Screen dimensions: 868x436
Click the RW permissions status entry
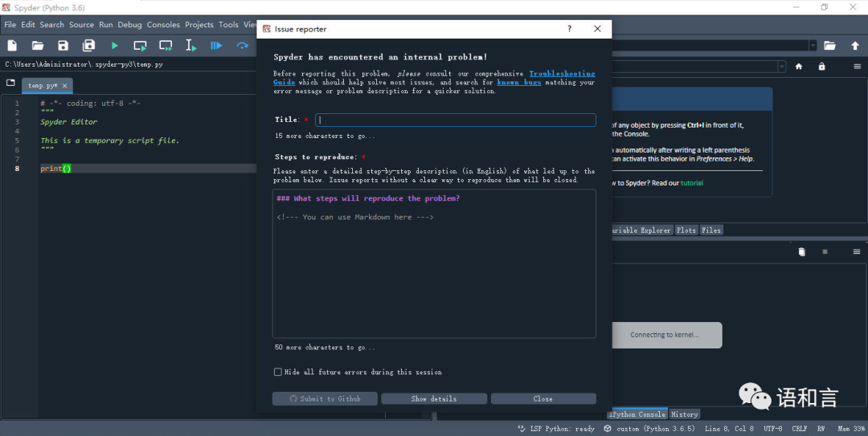click(821, 429)
